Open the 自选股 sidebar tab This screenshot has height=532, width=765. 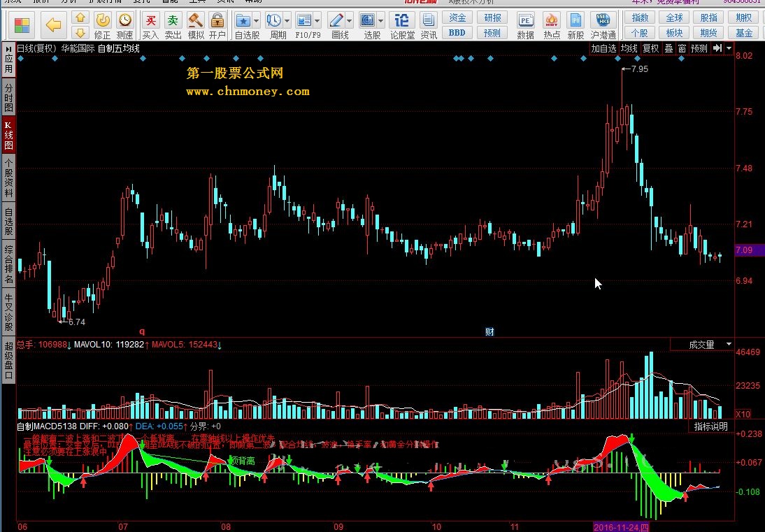tap(9, 222)
